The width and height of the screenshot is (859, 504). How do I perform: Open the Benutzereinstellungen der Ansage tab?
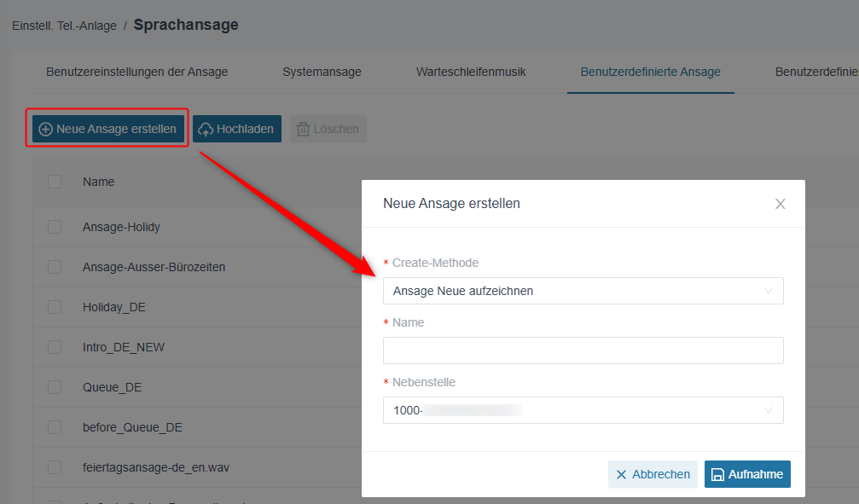click(x=137, y=72)
